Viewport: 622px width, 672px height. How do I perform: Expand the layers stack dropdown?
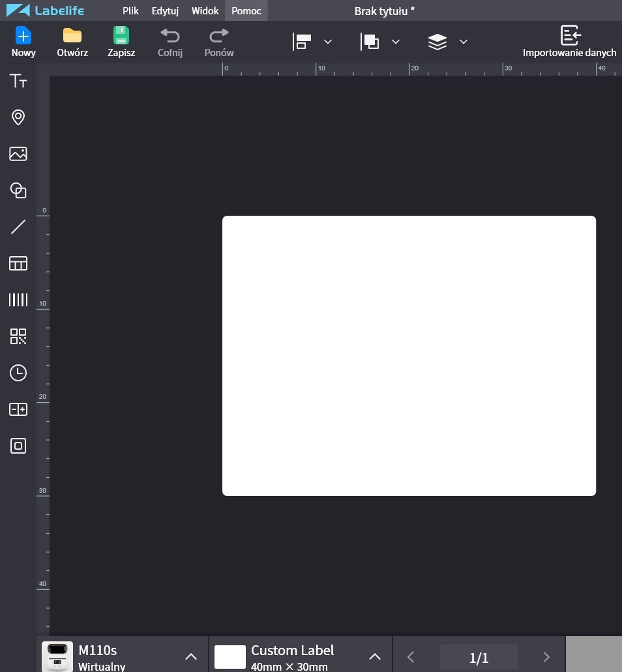(463, 42)
